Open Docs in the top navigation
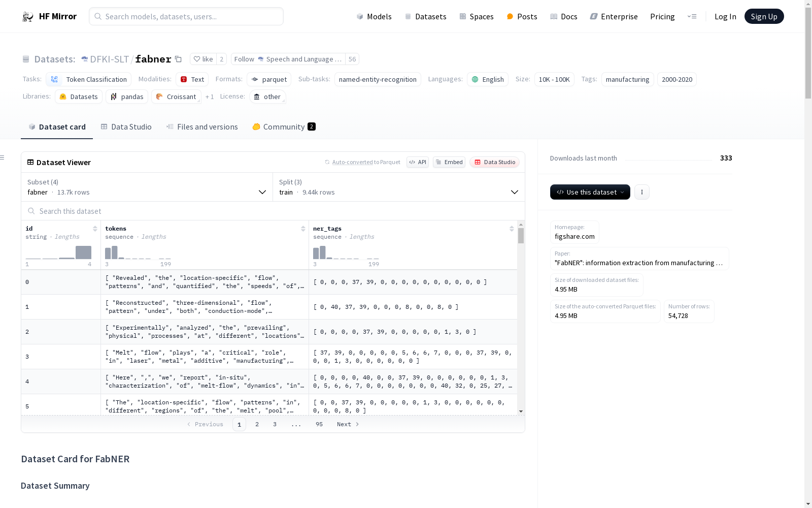This screenshot has width=812, height=508. 564,16
